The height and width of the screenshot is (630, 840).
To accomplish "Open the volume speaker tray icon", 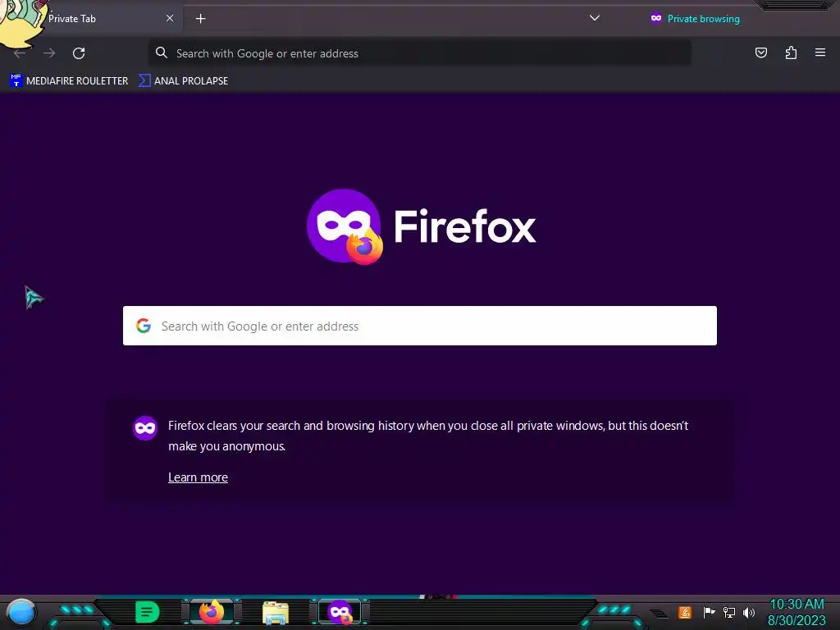I will coord(748,612).
